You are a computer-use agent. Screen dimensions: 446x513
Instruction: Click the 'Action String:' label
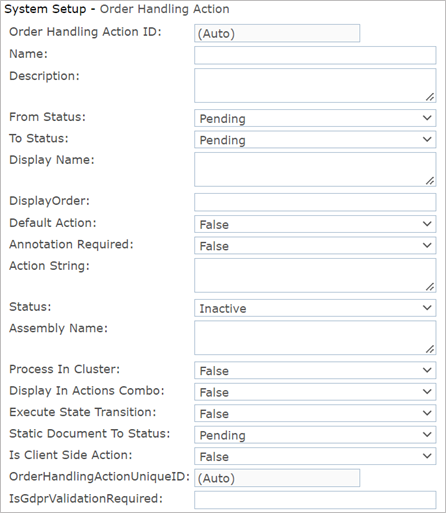(49, 266)
